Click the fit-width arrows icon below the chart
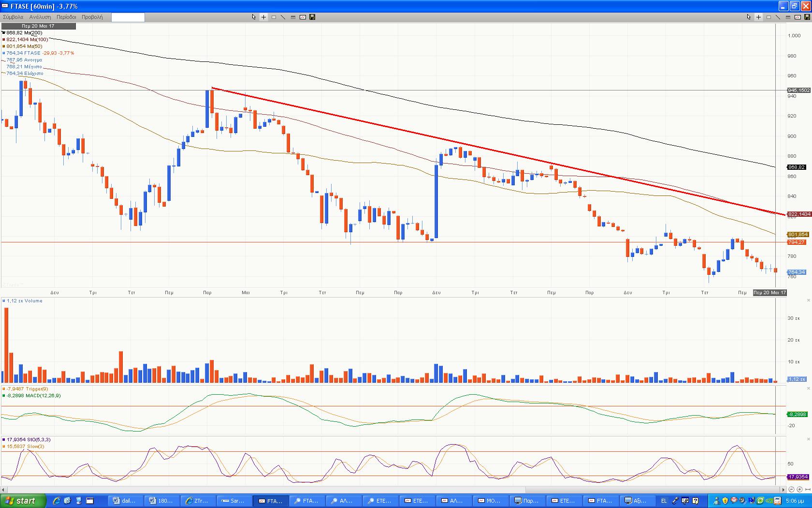This screenshot has width=812, height=508. coord(808,490)
